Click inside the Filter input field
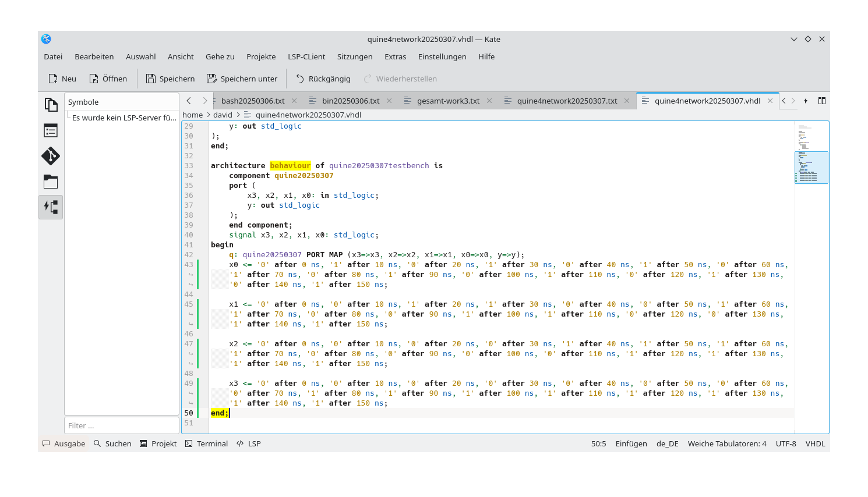Viewport: 868px width, 497px height. point(121,425)
